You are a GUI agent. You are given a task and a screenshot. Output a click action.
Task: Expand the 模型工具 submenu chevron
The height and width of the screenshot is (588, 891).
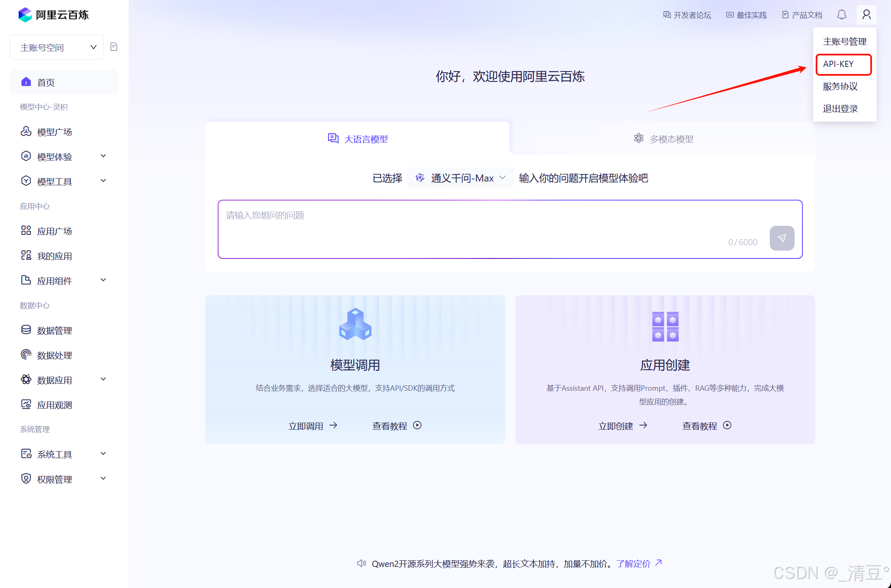[x=103, y=181]
